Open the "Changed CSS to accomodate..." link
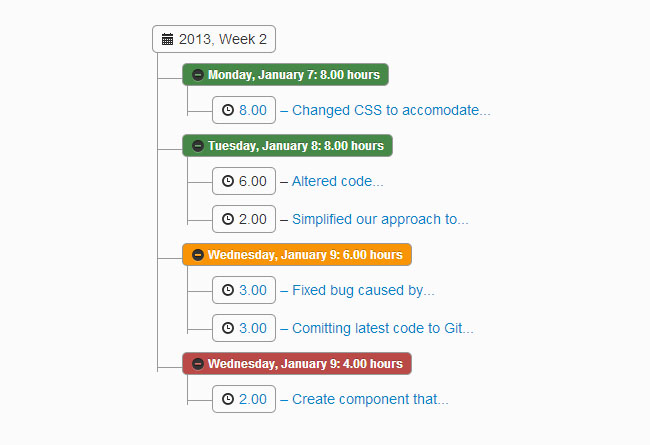Screen dimensions: 650x445 coord(391,110)
